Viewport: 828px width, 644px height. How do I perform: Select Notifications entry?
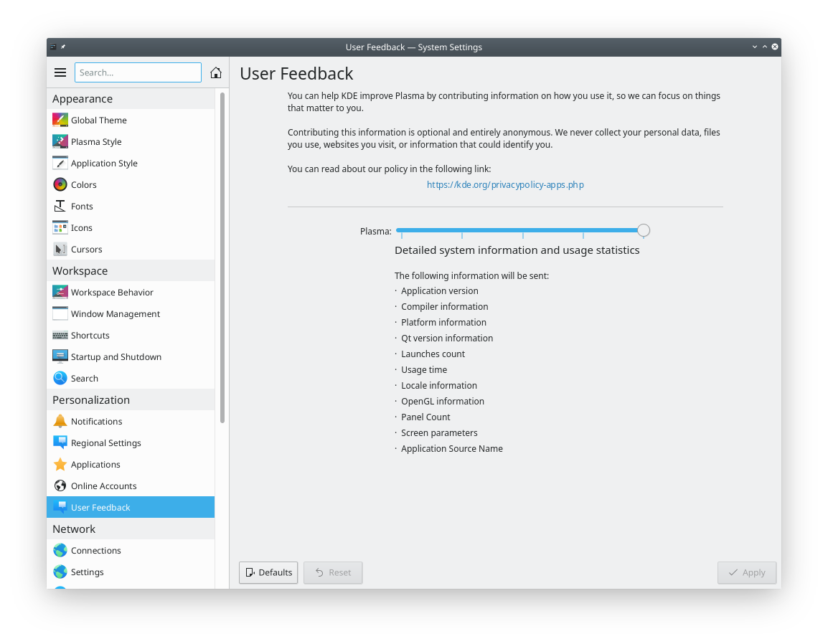[x=131, y=421]
